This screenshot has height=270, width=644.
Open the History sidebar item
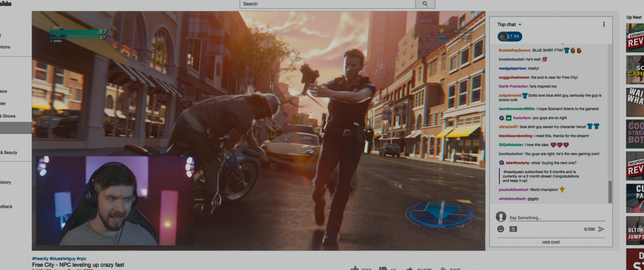(x=5, y=182)
